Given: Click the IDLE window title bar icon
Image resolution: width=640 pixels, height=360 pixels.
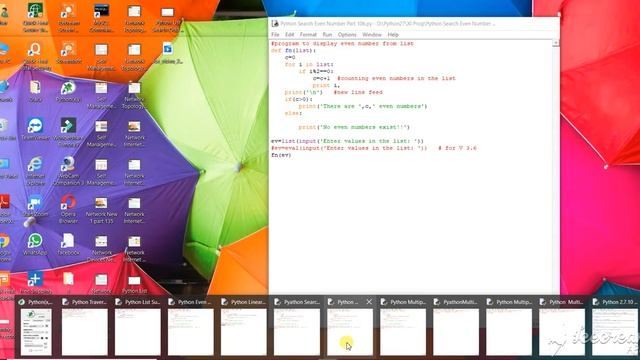Looking at the screenshot, I should click(275, 24).
